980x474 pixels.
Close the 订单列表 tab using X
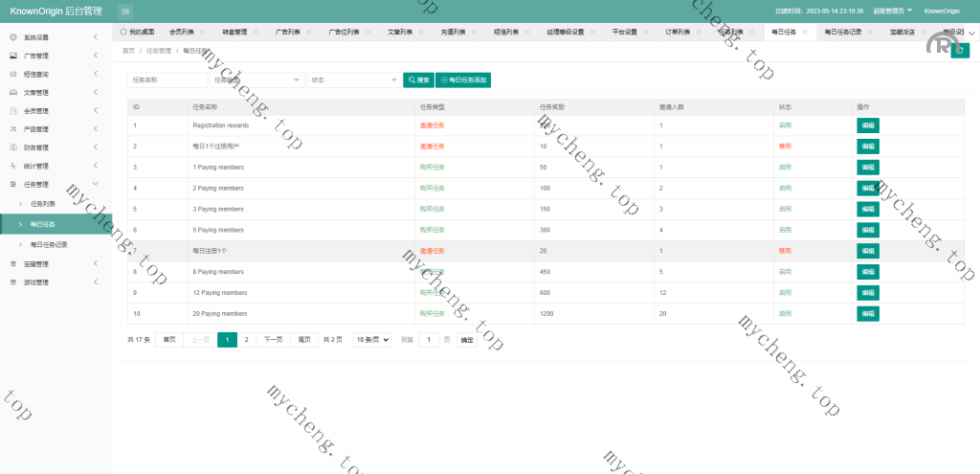697,32
